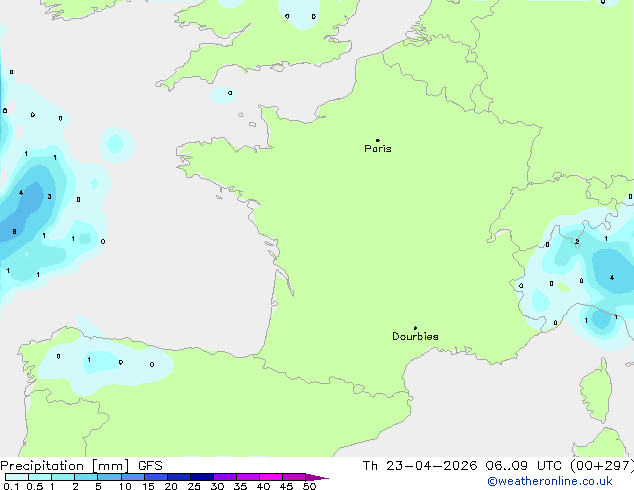Click the over-50 arrow tip of legend
Image resolution: width=634 pixels, height=490 pixels.
point(317,477)
